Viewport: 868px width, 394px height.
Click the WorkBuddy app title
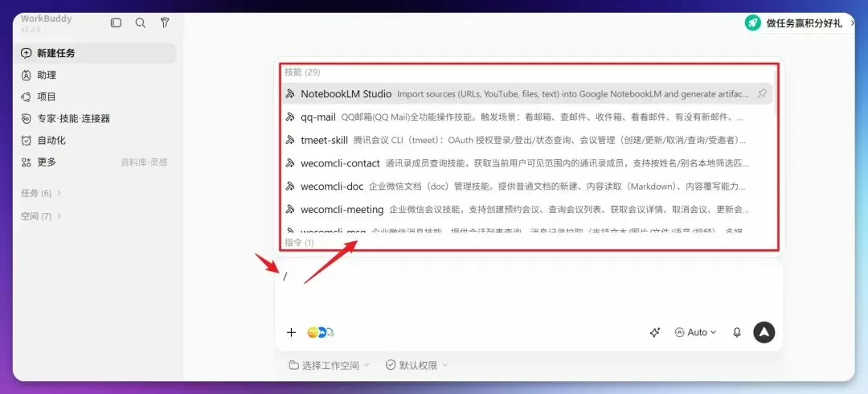[47, 18]
